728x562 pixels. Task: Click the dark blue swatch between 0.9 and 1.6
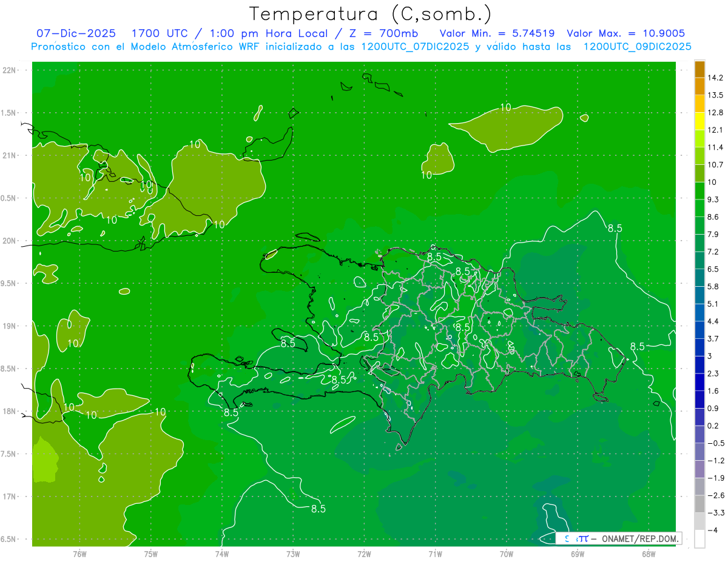[x=699, y=400]
